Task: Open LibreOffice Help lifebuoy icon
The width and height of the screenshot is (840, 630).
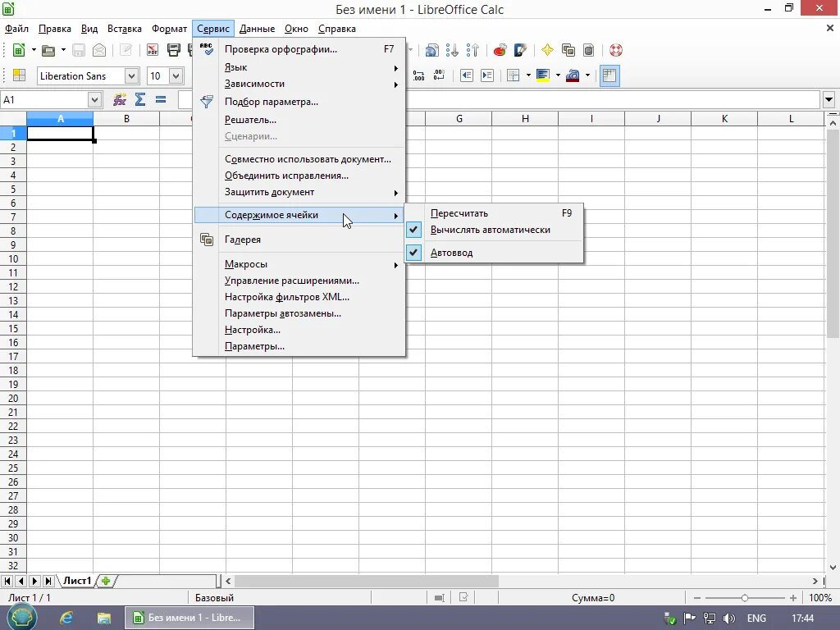Action: [x=616, y=50]
